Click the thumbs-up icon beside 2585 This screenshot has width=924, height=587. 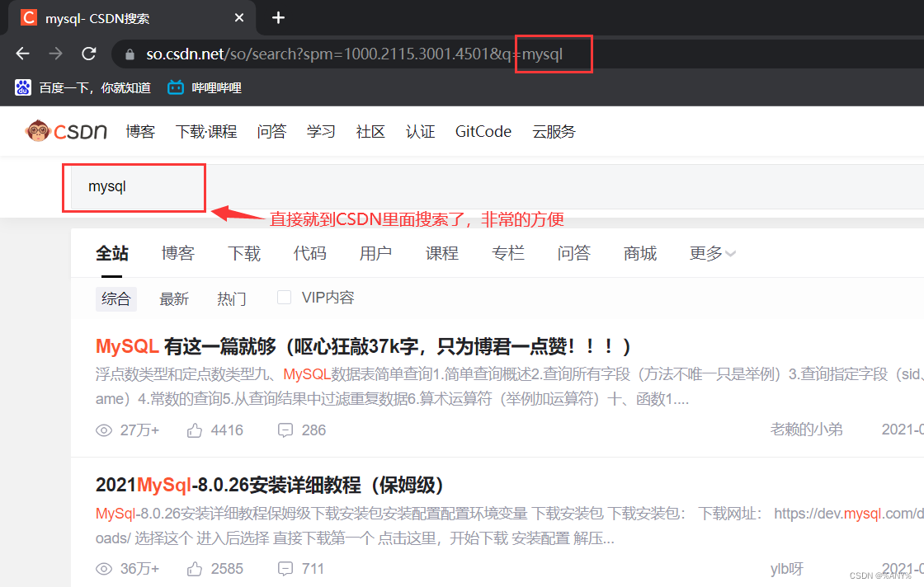195,569
